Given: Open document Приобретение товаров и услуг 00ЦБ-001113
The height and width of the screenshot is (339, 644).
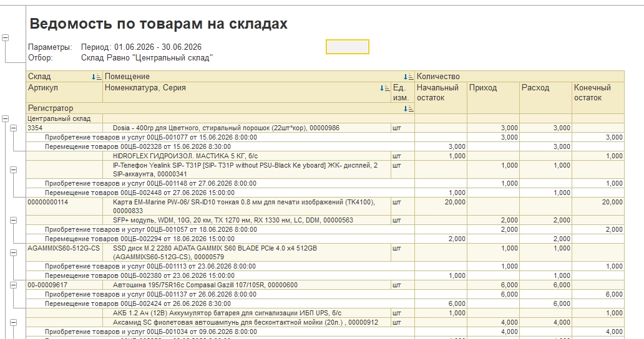Looking at the screenshot, I should (150, 267).
